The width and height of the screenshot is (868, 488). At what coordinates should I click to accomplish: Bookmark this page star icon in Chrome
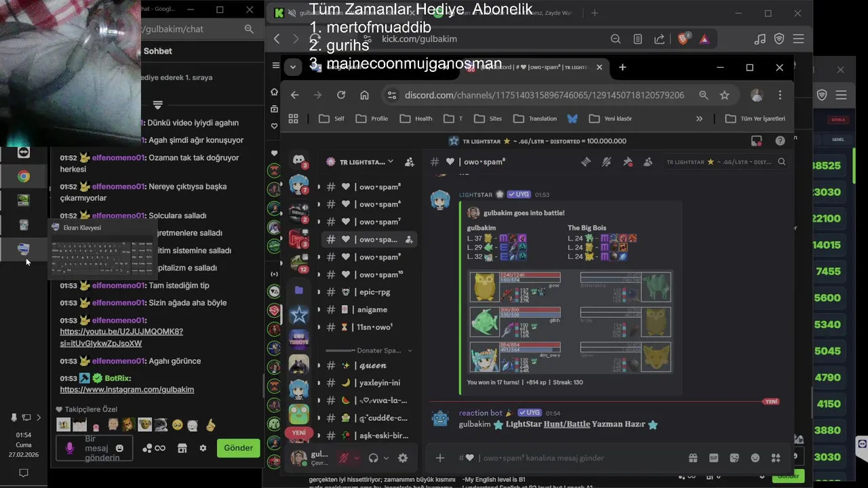[724, 95]
